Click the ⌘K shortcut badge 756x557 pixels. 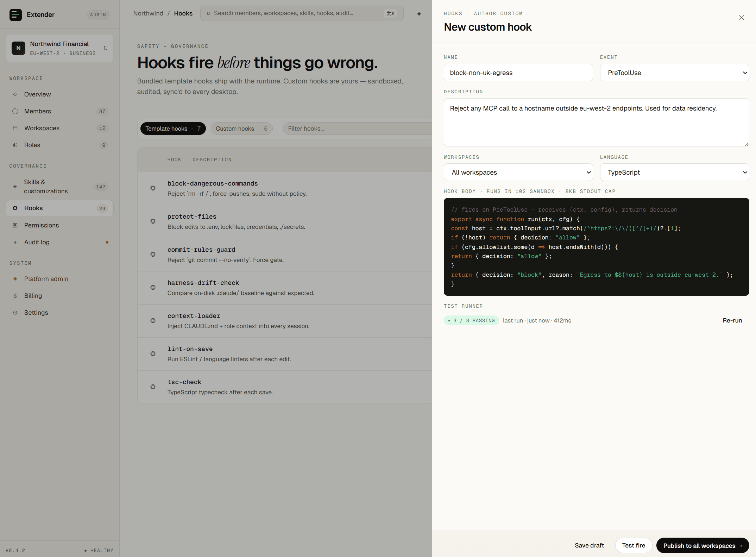[391, 13]
